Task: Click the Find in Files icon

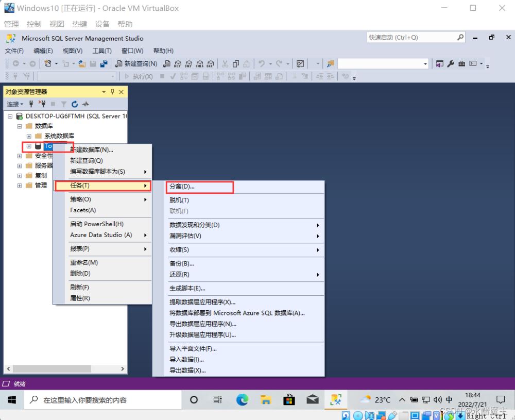Action: (x=331, y=64)
